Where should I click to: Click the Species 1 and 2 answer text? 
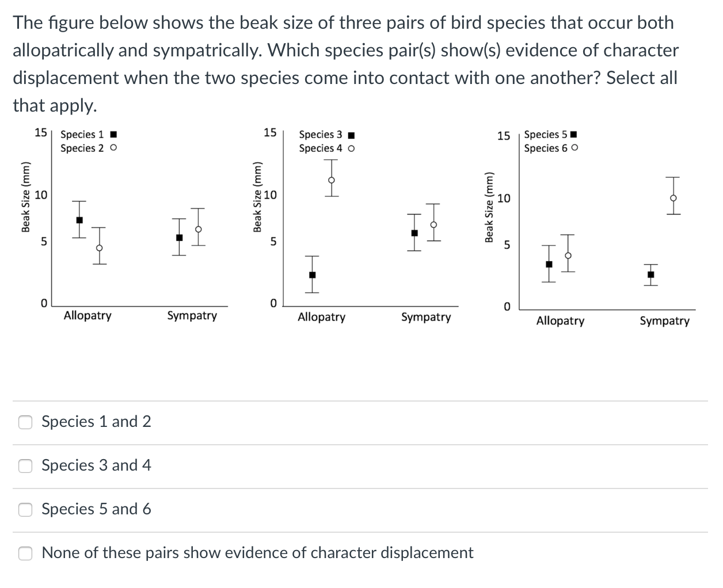[96, 422]
